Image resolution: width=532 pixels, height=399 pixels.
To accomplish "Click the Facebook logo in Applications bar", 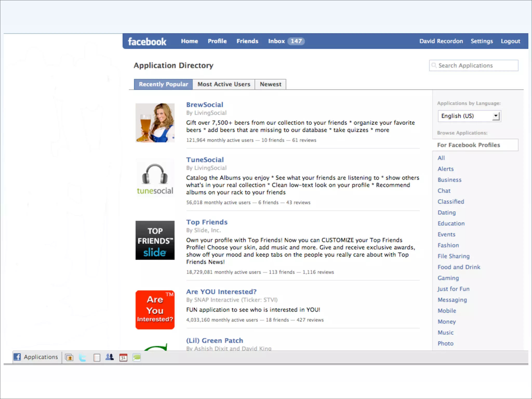I will [x=17, y=357].
